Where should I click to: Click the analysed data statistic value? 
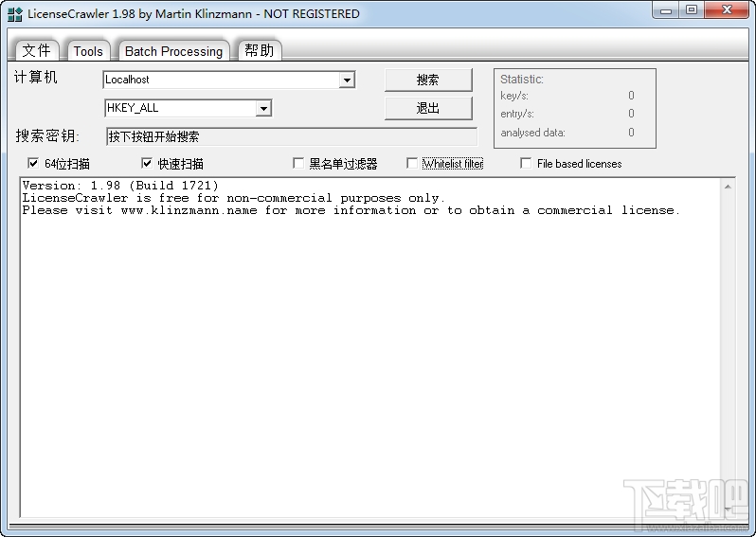click(631, 133)
